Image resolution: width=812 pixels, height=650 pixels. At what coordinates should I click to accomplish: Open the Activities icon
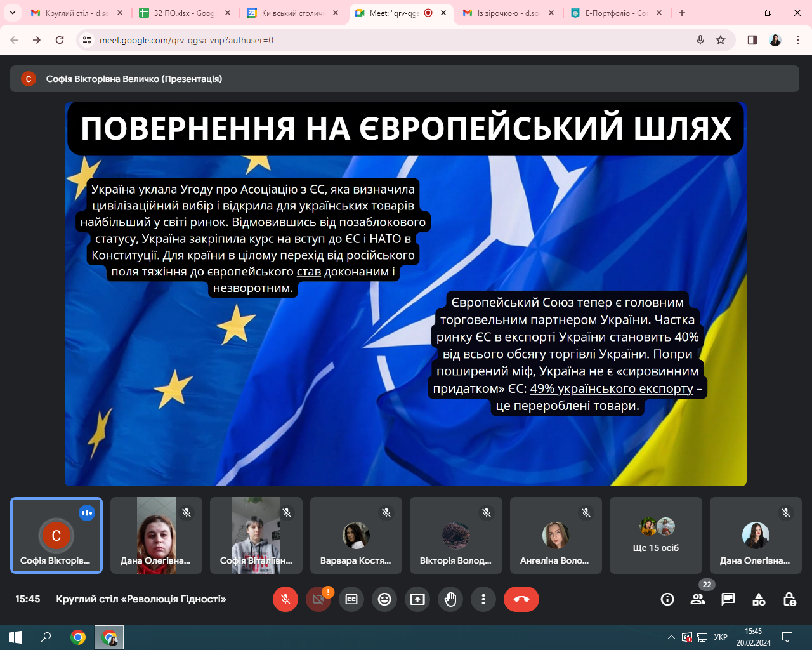(x=759, y=599)
